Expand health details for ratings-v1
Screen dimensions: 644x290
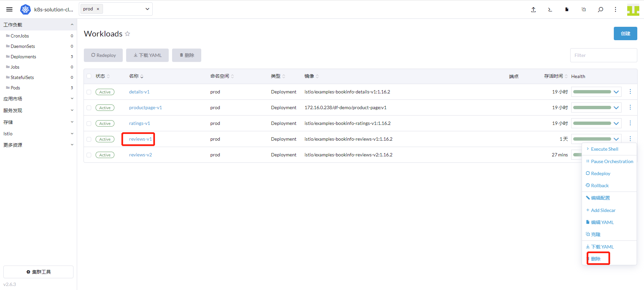pyautogui.click(x=616, y=123)
